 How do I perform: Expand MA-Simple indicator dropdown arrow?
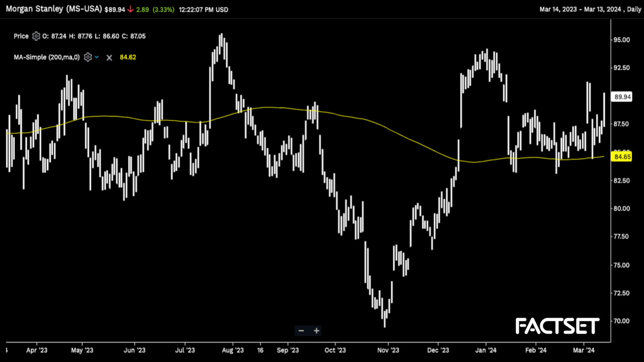(97, 57)
